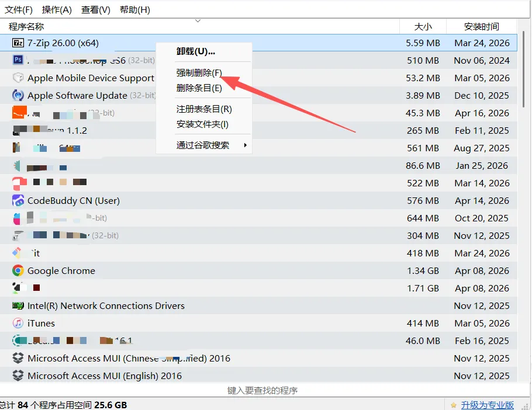This screenshot has width=532, height=410.
Task: Click the pink icon in the 644 MB row
Action: pyautogui.click(x=16, y=218)
